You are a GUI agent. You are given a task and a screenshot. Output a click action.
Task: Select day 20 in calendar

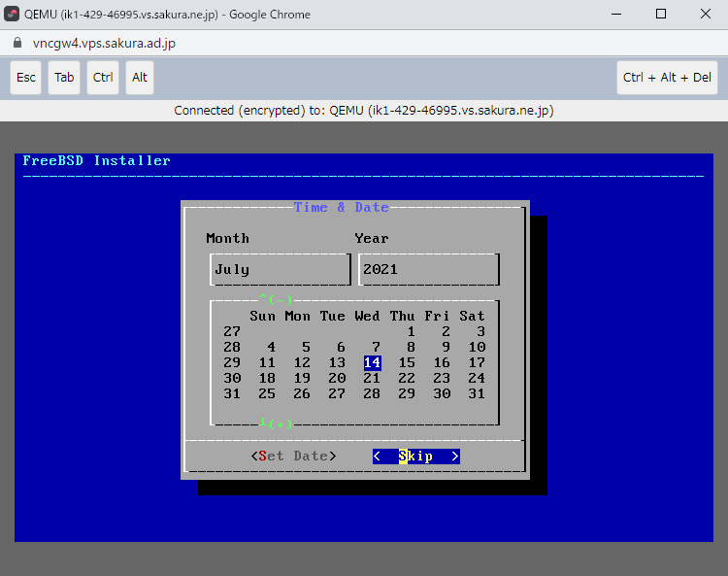coord(337,378)
